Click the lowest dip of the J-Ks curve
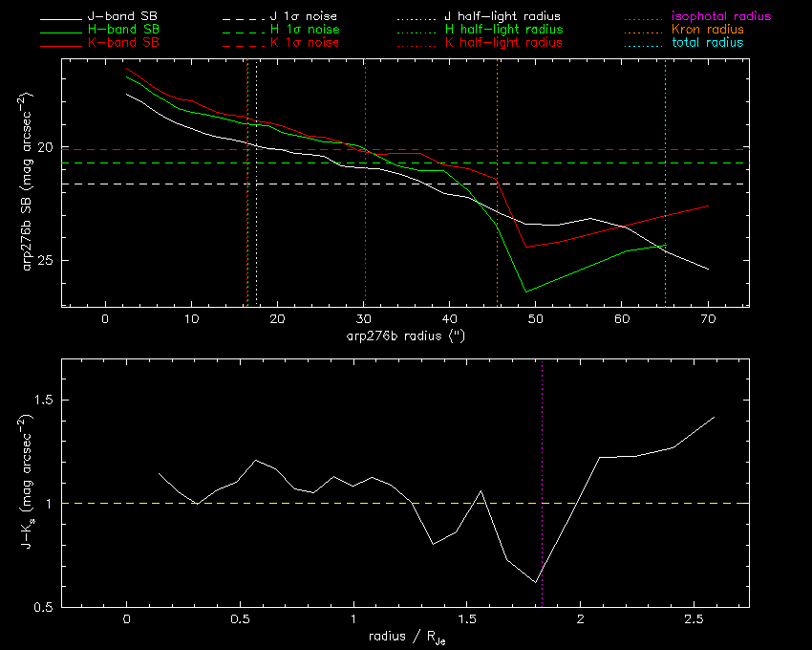The height and width of the screenshot is (650, 812). click(x=537, y=581)
